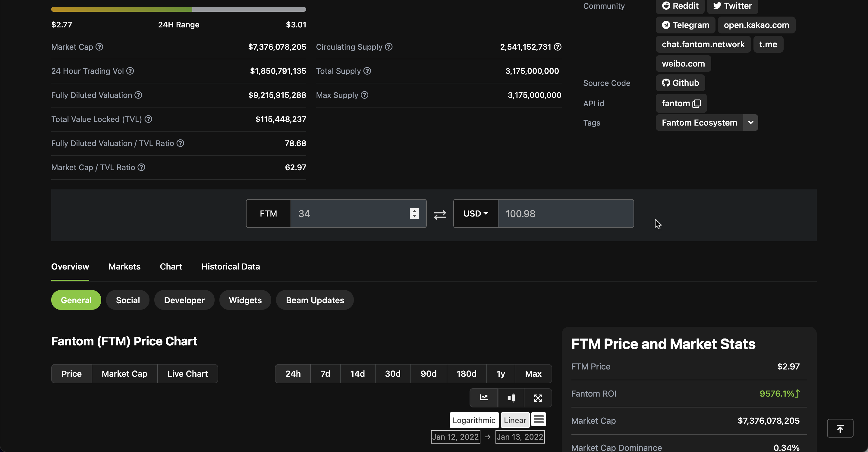Image resolution: width=868 pixels, height=452 pixels.
Task: Click the scroll-to-top arrow button
Action: (840, 428)
